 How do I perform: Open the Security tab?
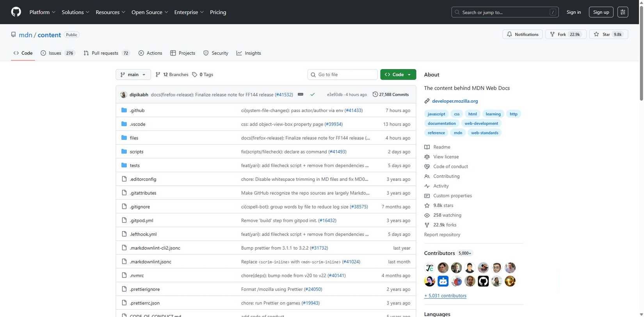pyautogui.click(x=216, y=53)
